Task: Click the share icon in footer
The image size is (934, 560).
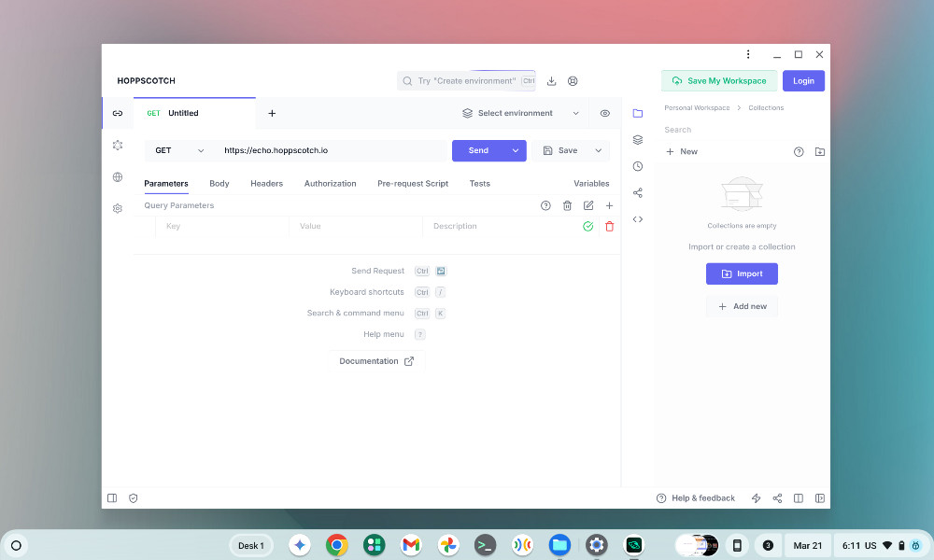Action: click(777, 498)
